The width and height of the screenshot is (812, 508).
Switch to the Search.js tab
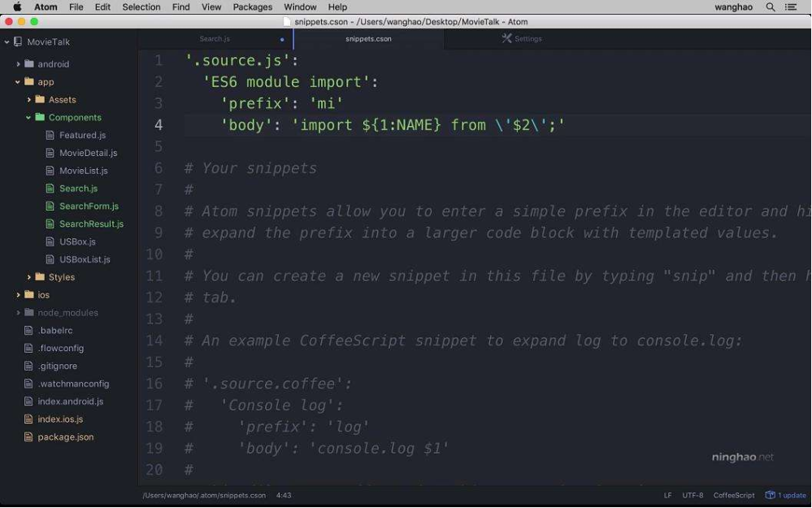(215, 39)
